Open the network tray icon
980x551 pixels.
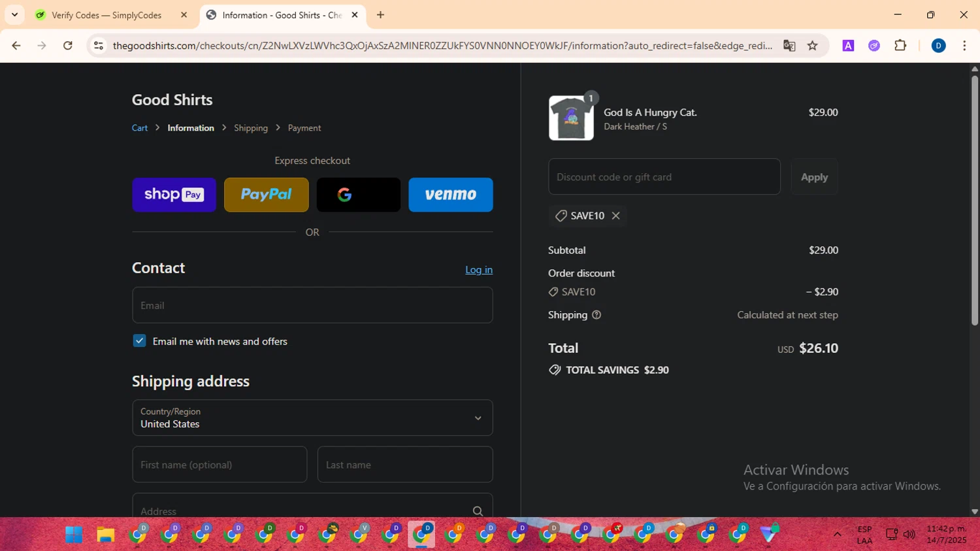click(x=891, y=535)
